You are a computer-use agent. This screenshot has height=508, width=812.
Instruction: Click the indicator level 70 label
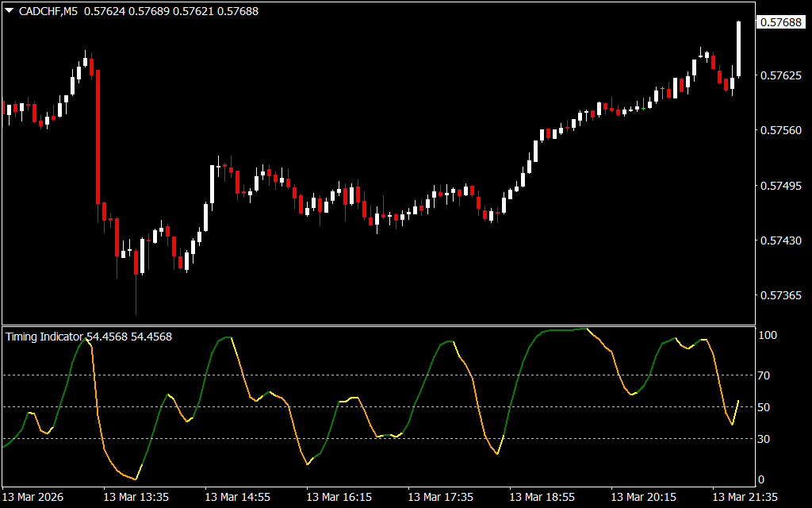click(x=764, y=375)
